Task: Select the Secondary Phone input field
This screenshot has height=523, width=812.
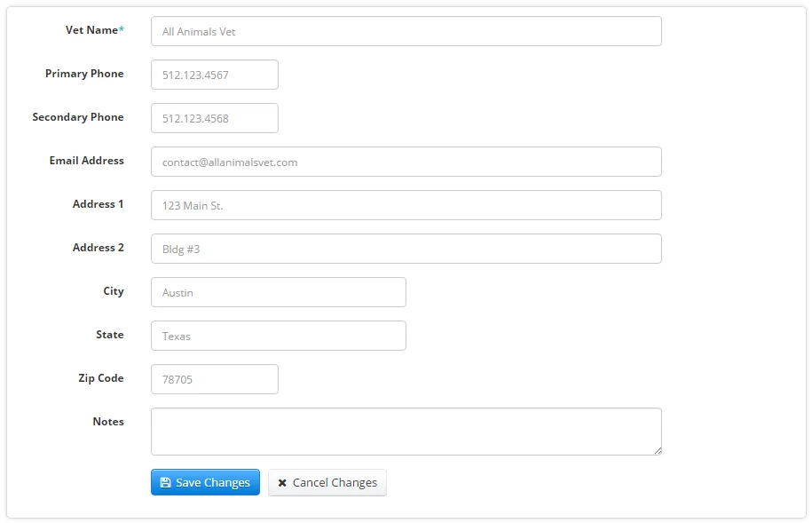Action: [x=215, y=118]
